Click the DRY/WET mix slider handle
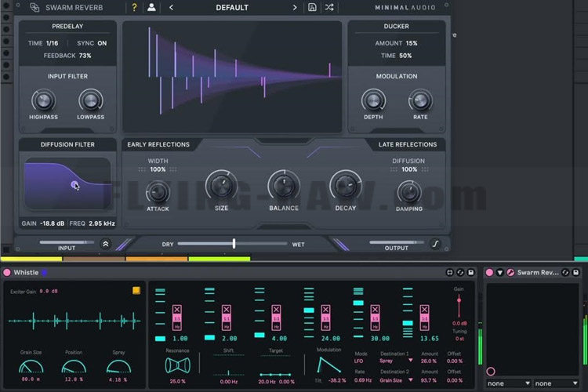 tap(234, 244)
